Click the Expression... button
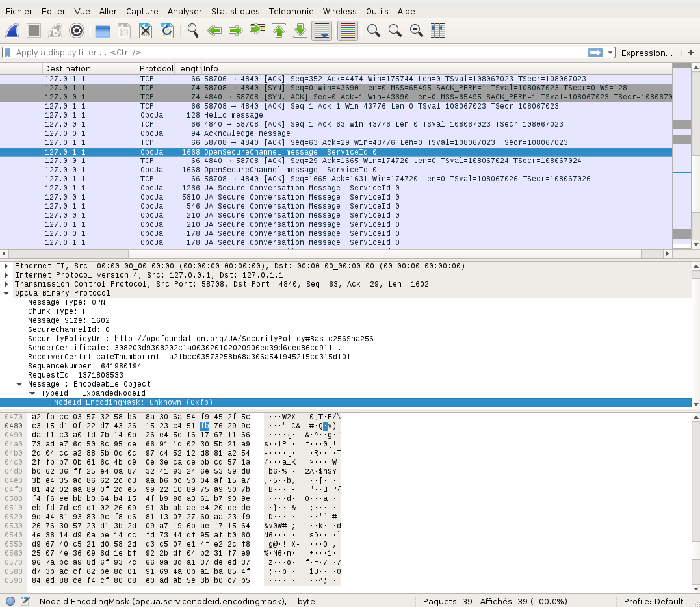 (x=647, y=53)
